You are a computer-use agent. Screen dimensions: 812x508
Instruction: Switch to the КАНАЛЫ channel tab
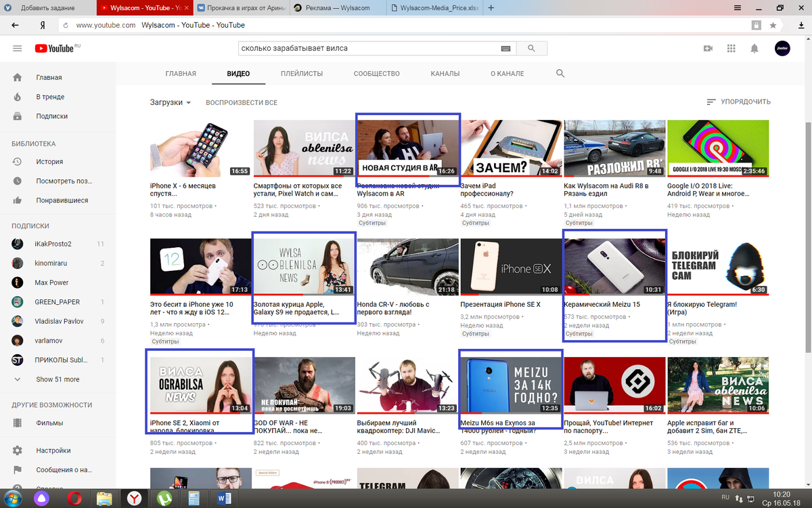[445, 73]
